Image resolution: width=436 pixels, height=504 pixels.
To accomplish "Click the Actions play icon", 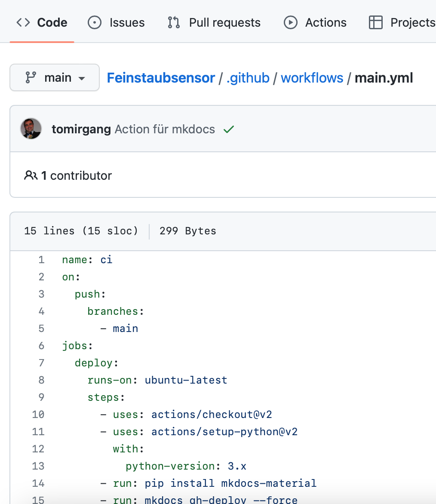I will click(x=291, y=22).
